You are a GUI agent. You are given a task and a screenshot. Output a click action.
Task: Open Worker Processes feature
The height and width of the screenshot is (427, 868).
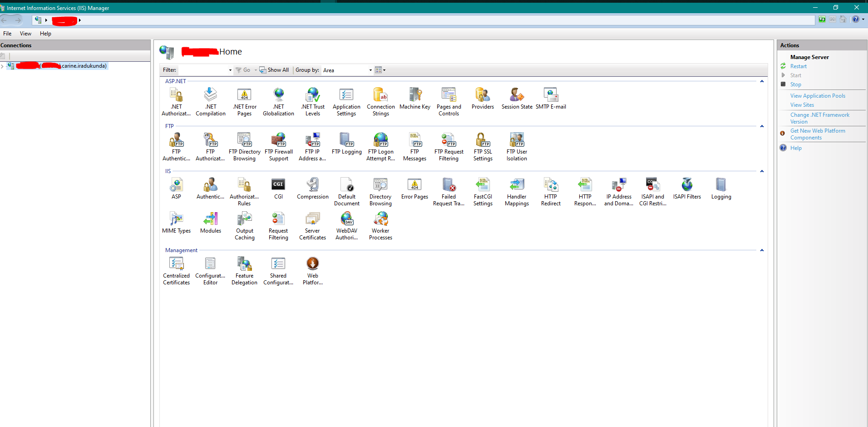coord(381,226)
